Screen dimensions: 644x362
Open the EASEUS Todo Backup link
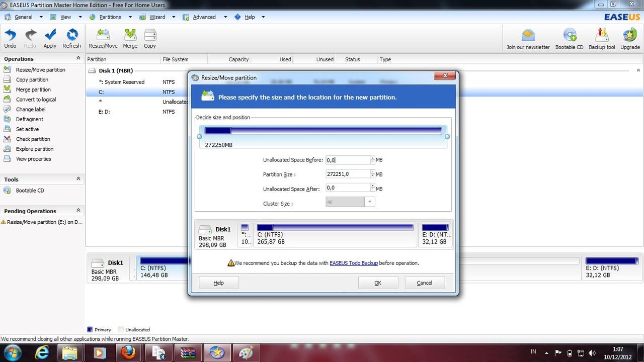(353, 263)
